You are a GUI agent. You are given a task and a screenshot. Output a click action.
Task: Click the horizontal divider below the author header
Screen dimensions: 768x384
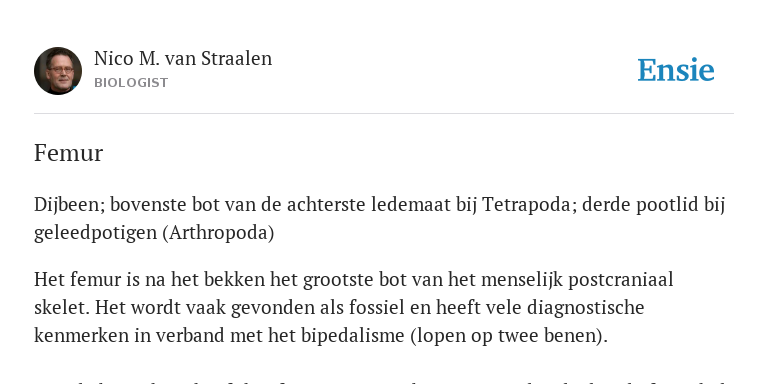[x=384, y=114]
